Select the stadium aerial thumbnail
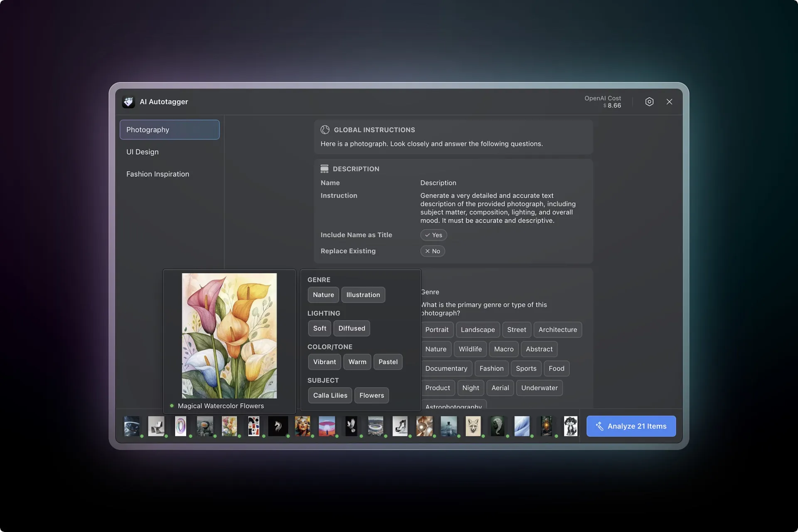This screenshot has height=532, width=798. [375, 426]
